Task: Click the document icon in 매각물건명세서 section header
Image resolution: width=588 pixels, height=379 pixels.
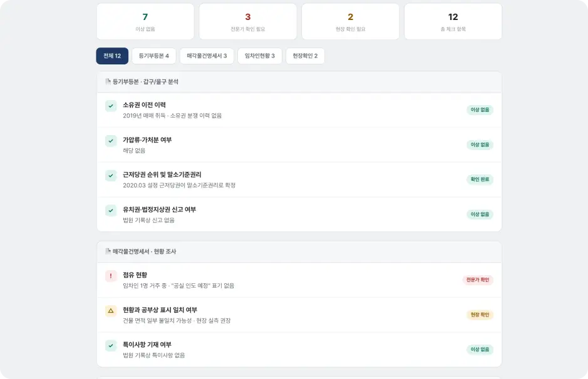Action: point(108,251)
